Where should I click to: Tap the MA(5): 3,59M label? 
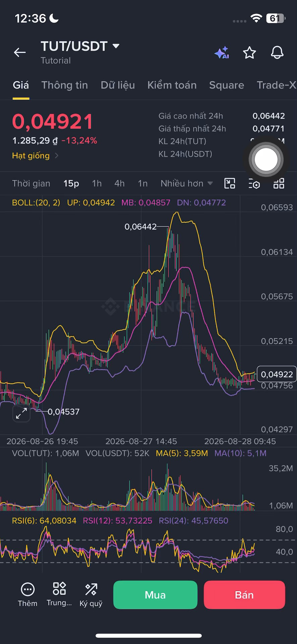point(182,453)
